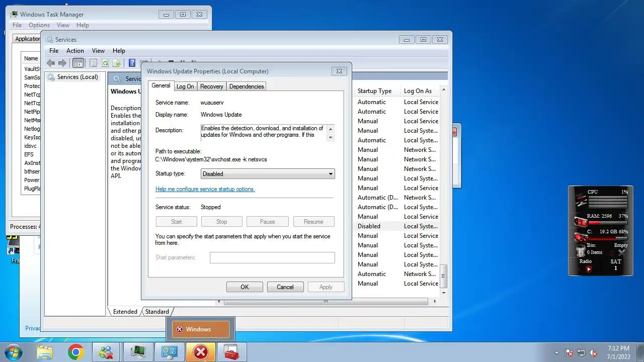The width and height of the screenshot is (644, 362).
Task: Switch to the Dependencies tab
Action: point(247,86)
